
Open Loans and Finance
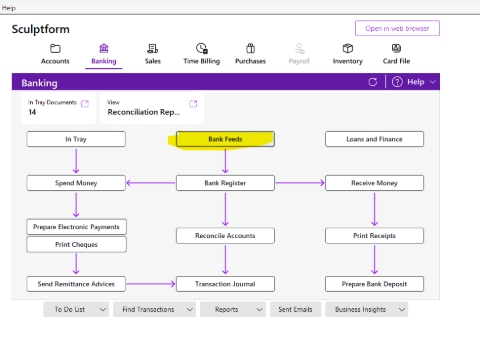374,139
